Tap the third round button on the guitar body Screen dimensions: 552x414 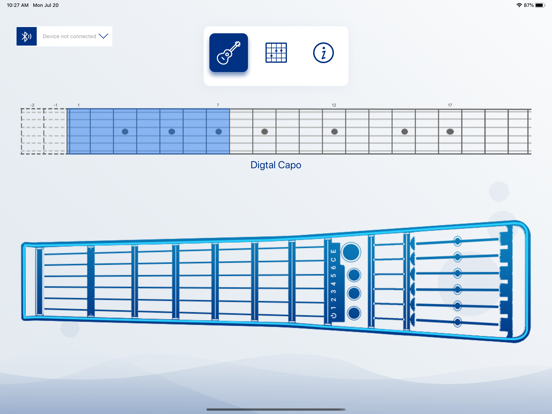coord(354,293)
